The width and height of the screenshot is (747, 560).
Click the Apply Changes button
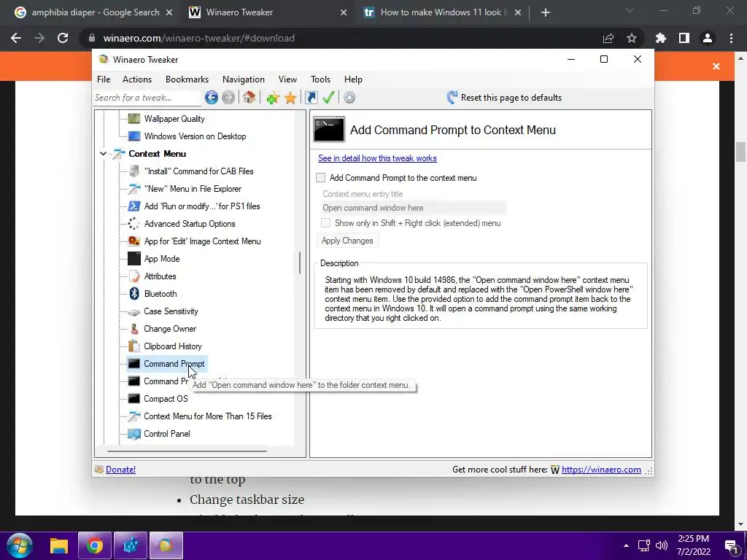pyautogui.click(x=347, y=241)
